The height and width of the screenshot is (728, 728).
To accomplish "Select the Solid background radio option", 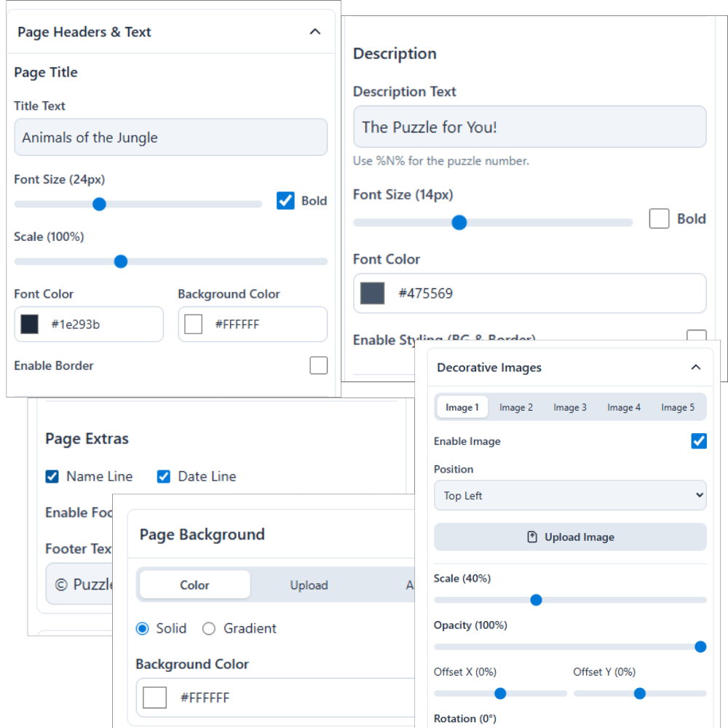I will point(143,628).
